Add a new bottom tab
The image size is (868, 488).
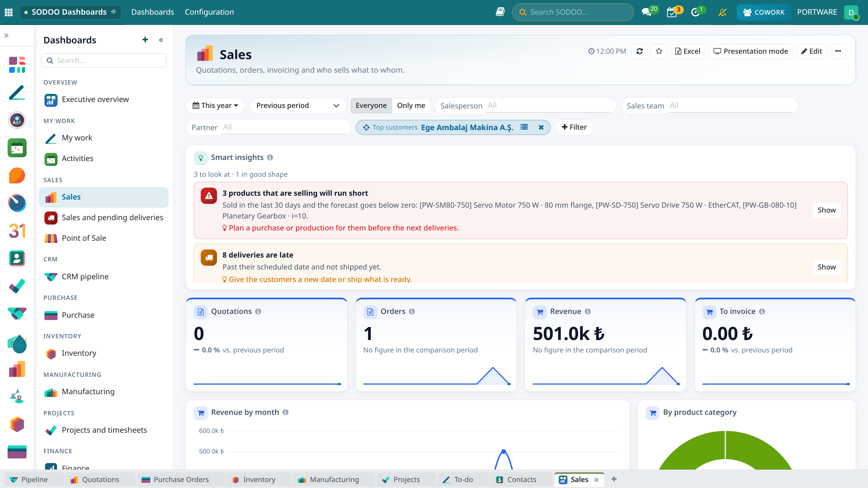[x=614, y=479]
